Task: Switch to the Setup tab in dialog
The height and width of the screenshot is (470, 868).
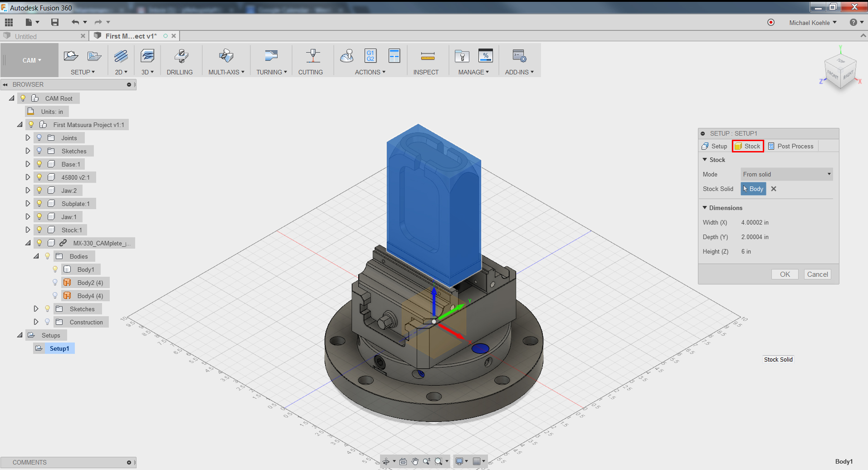Action: [714, 146]
